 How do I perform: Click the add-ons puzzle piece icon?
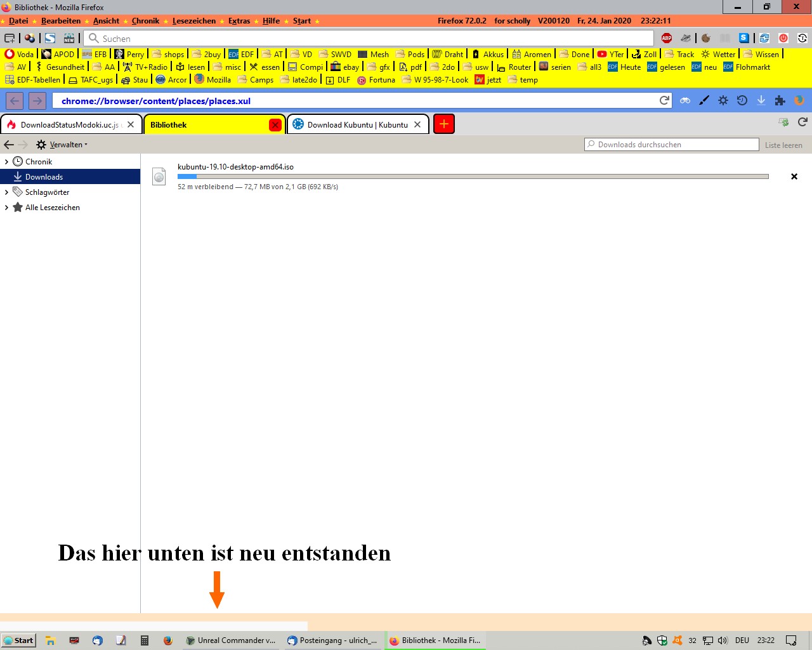780,100
